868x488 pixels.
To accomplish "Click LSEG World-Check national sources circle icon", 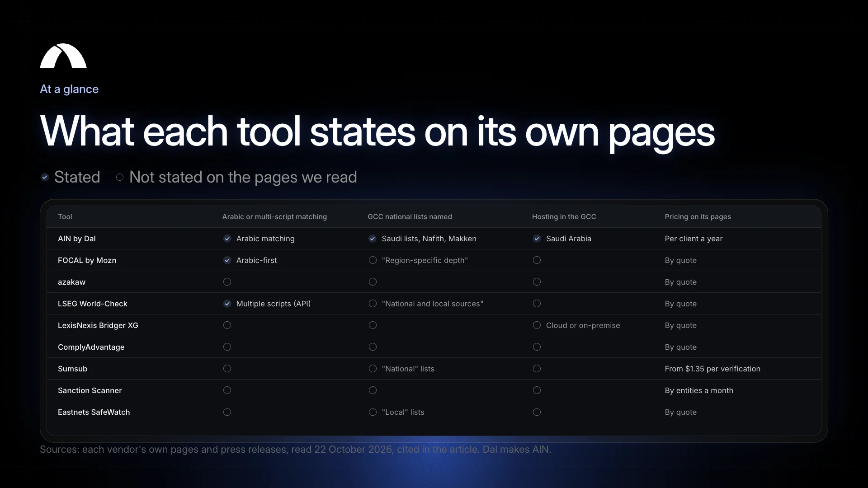I will point(373,304).
